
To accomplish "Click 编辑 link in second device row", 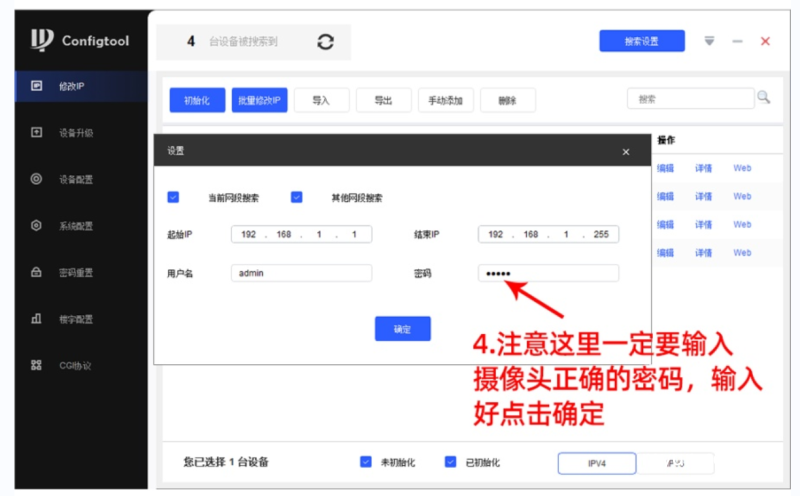I will [x=665, y=196].
